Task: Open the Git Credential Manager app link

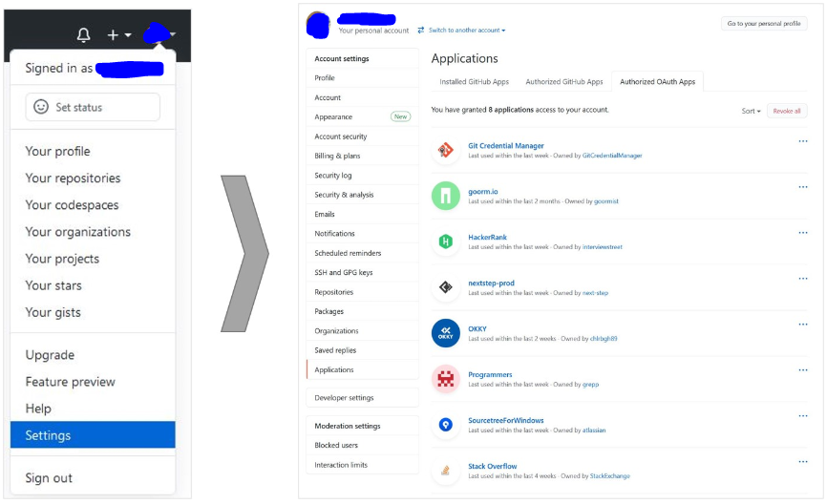Action: (506, 146)
